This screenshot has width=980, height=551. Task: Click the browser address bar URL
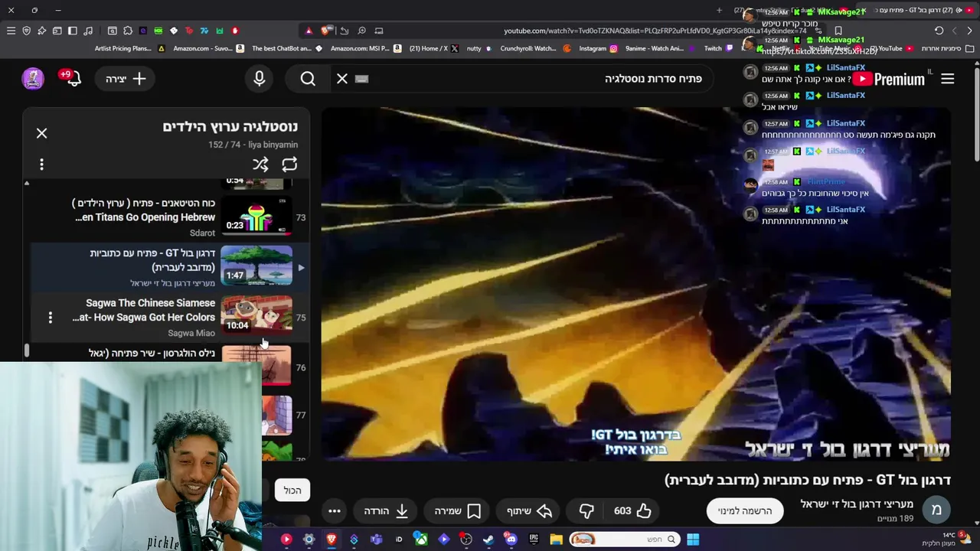click(655, 31)
